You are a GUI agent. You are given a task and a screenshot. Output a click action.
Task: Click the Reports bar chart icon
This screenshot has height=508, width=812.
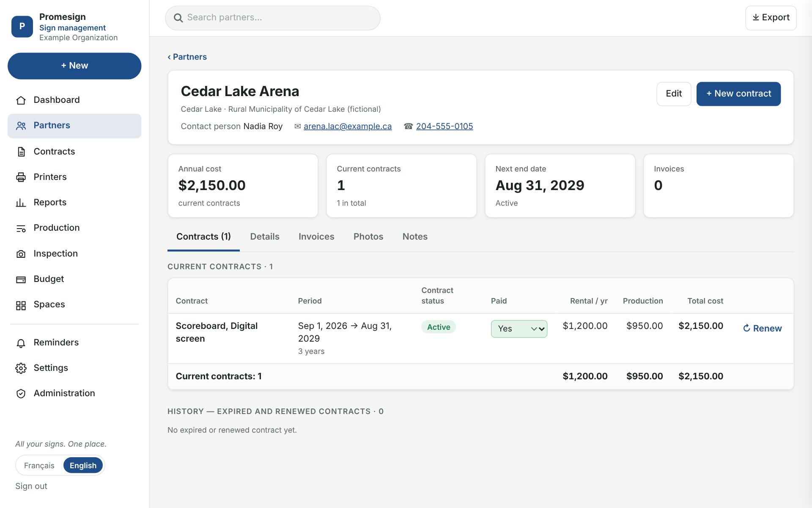coord(21,203)
